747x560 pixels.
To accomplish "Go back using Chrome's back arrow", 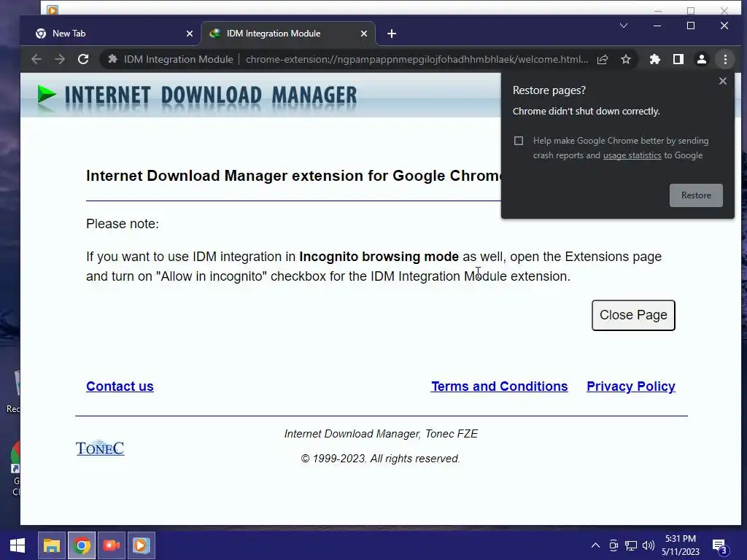I will pos(36,59).
